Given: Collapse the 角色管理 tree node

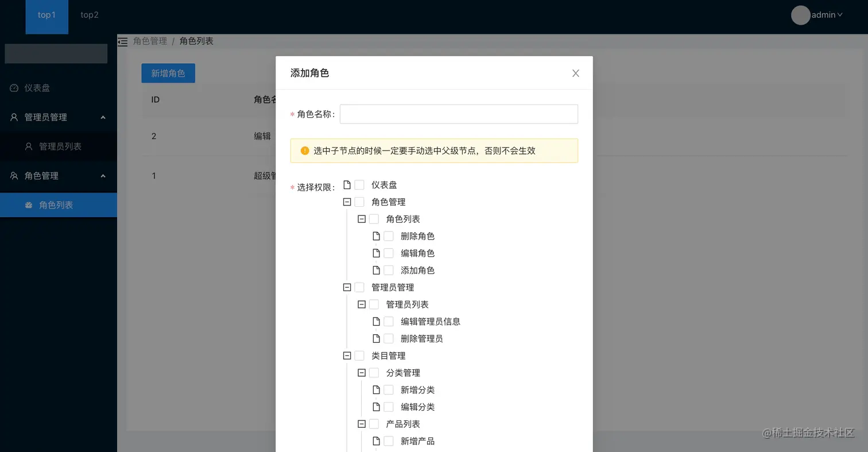Looking at the screenshot, I should 347,202.
